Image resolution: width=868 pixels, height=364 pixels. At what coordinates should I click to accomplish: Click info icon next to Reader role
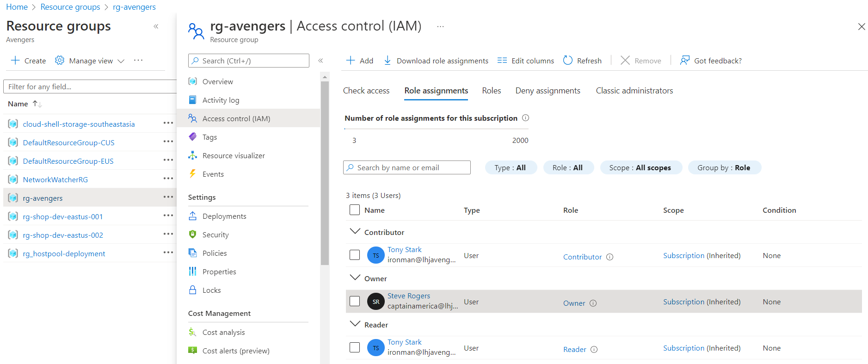594,350
